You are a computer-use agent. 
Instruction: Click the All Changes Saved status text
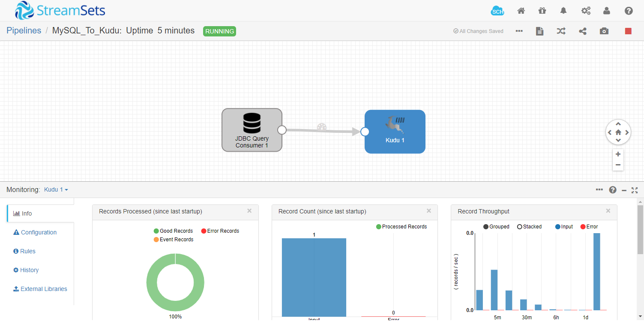pyautogui.click(x=478, y=31)
